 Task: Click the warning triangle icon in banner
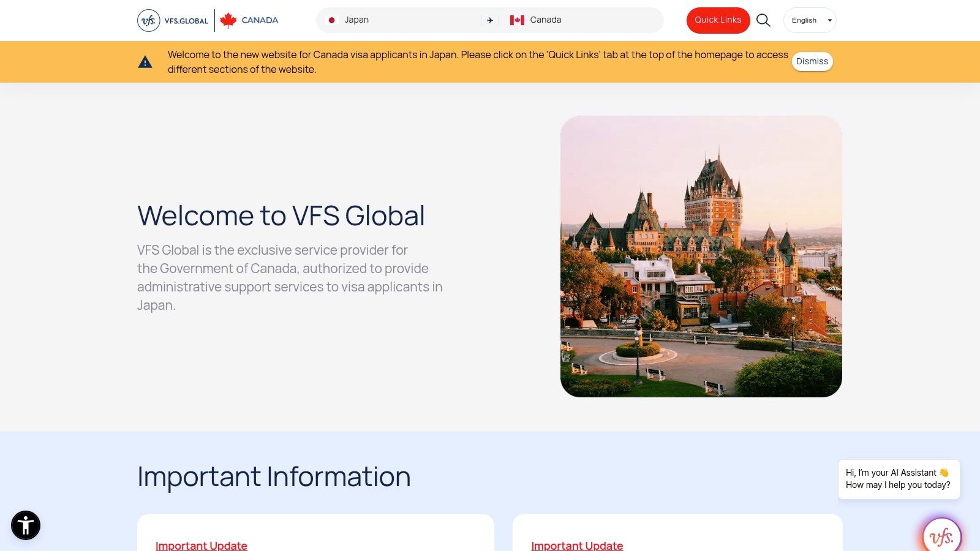(145, 62)
